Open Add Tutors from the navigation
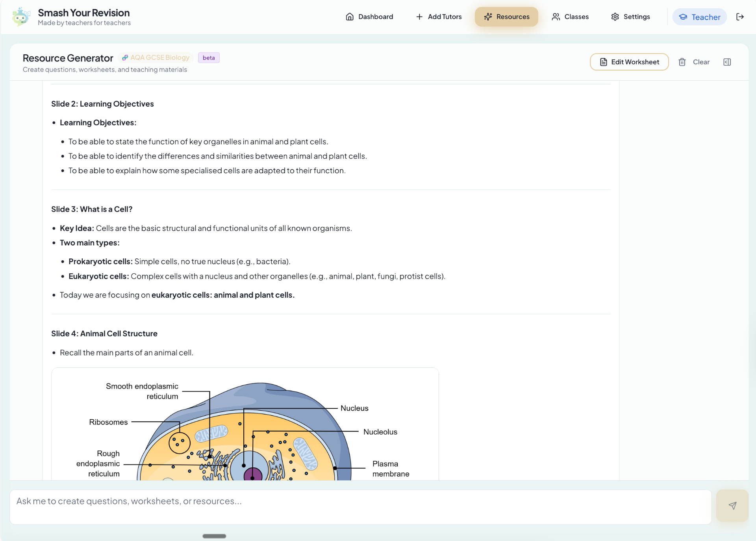This screenshot has width=756, height=541. point(439,17)
